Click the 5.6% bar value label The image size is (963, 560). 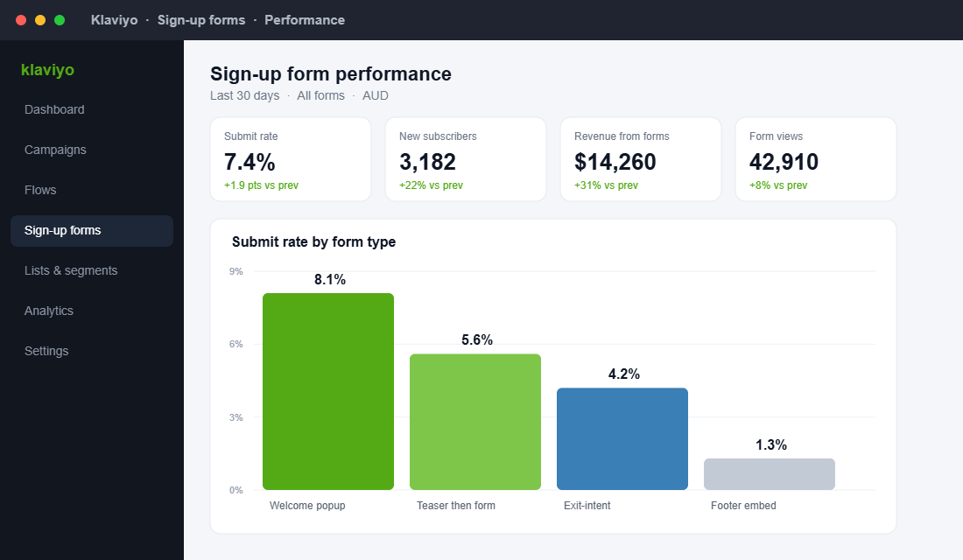(477, 340)
